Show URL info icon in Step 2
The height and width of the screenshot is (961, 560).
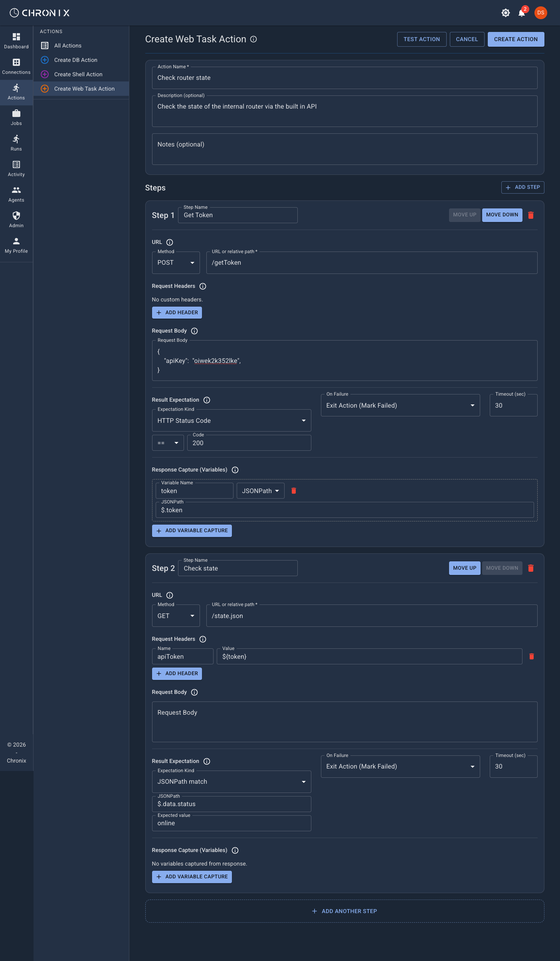[170, 595]
